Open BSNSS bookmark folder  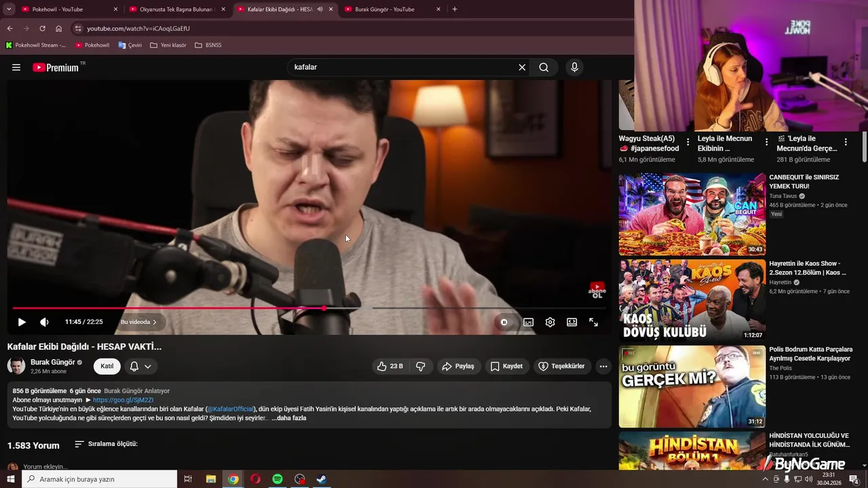[208, 45]
